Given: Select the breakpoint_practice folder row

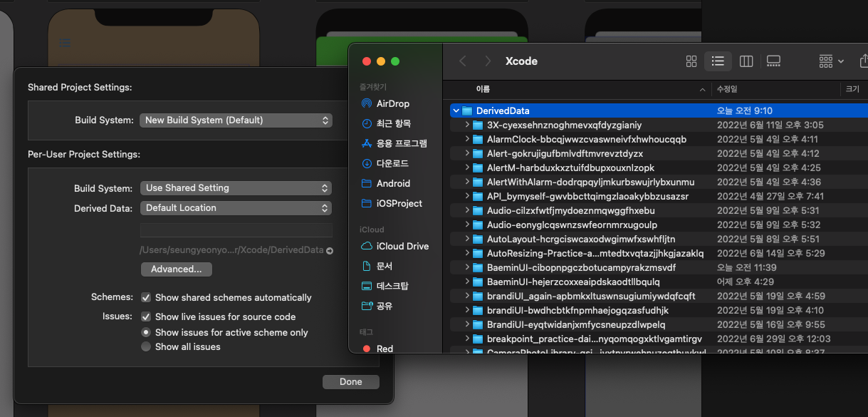Looking at the screenshot, I should (659, 339).
